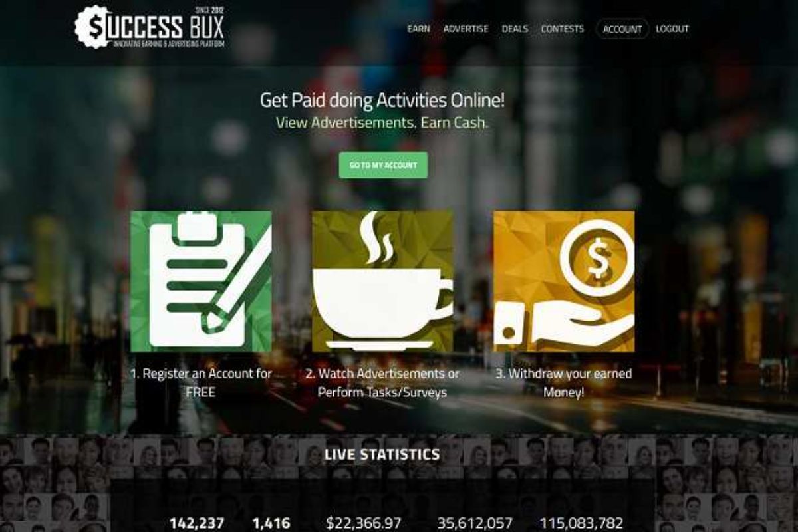The height and width of the screenshot is (532, 798).
Task: Open the Contests page
Action: (x=562, y=29)
